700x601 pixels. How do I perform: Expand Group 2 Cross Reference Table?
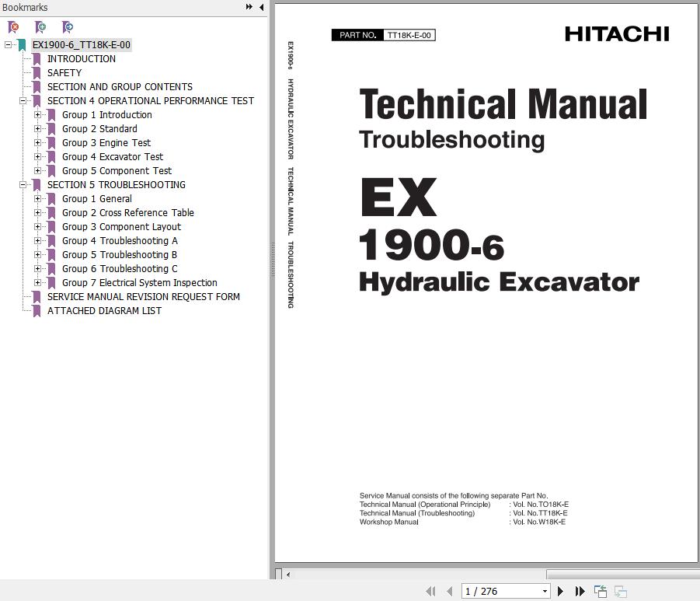37,213
